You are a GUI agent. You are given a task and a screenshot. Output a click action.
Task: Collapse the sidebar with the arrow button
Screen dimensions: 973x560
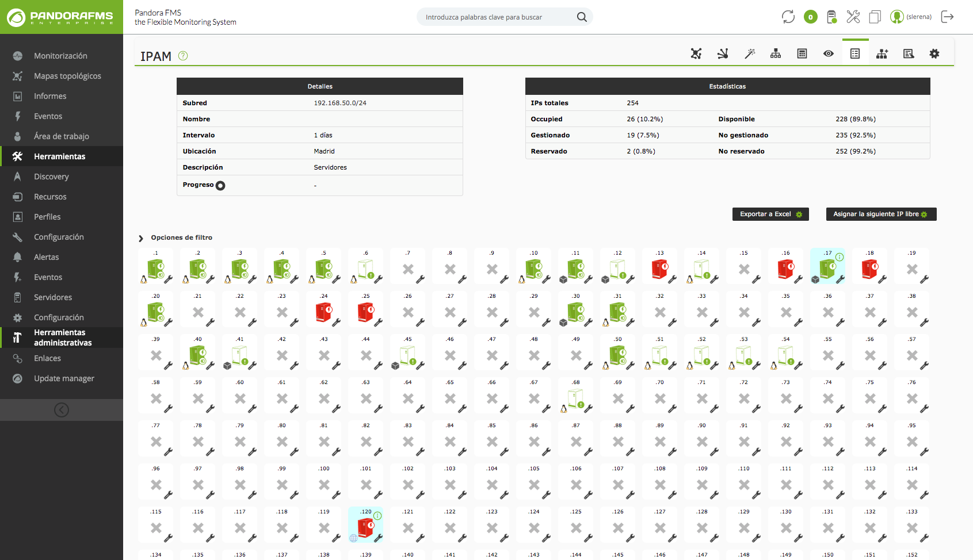click(x=62, y=409)
